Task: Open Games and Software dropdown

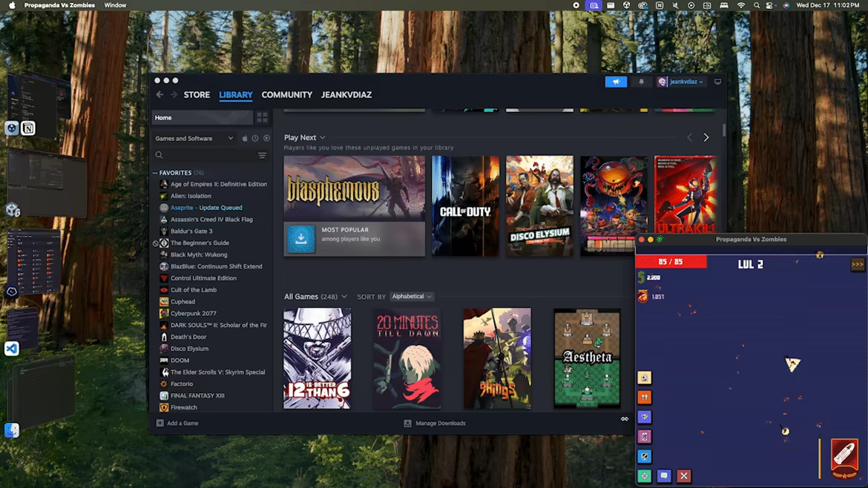Action: click(x=194, y=139)
